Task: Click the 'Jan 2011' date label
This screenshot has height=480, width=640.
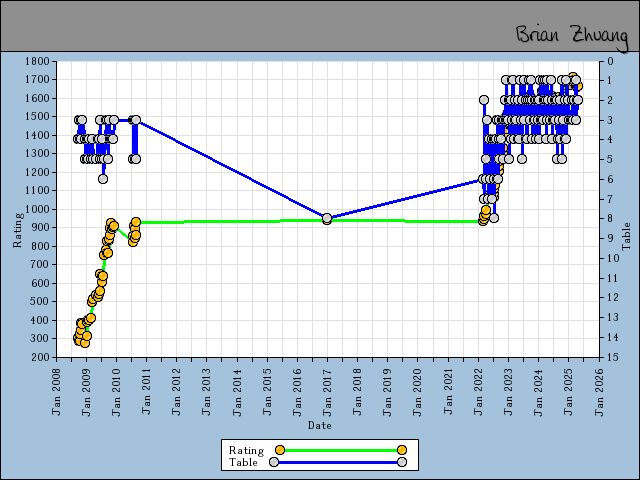Action: click(x=147, y=392)
